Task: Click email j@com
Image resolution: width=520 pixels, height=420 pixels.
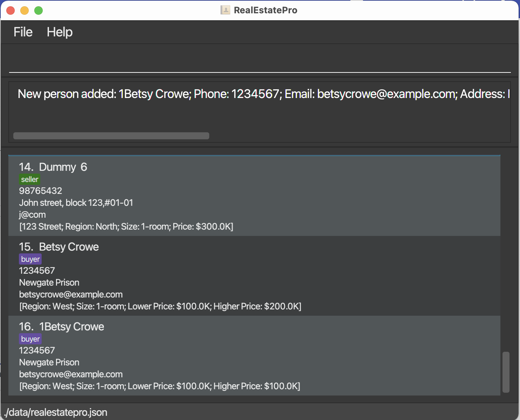Action: [x=32, y=215]
